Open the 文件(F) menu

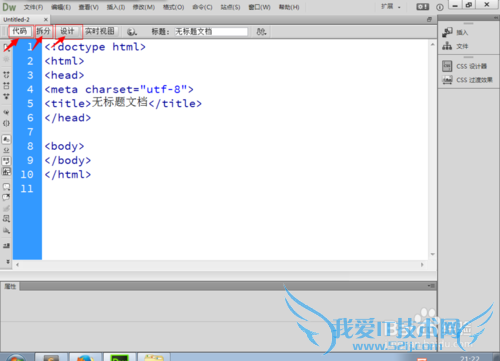point(33,7)
